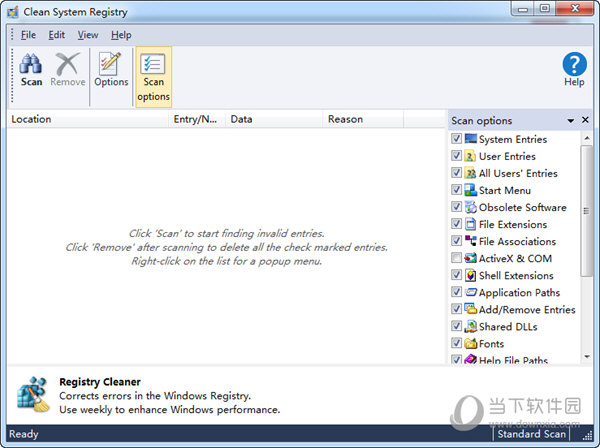Click the File Extensions document icon
Image resolution: width=600 pixels, height=448 pixels.
pyautogui.click(x=470, y=224)
